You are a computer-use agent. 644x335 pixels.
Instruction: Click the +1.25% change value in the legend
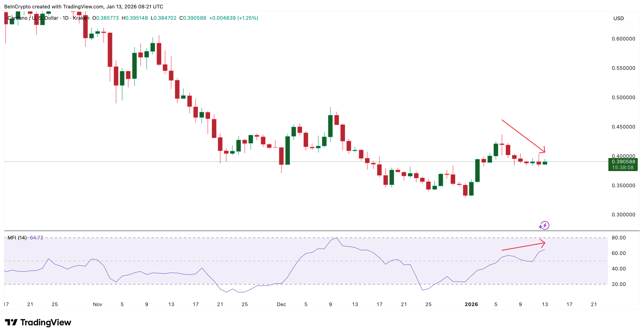point(248,18)
